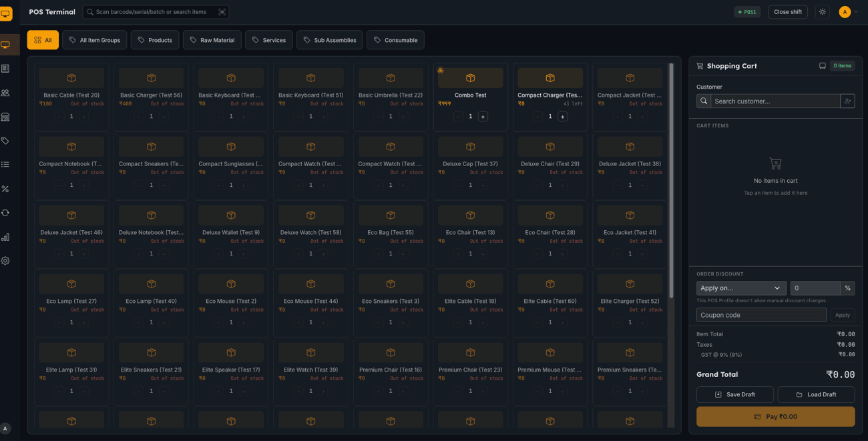Open the sync/refresh sidebar icon
The image size is (868, 441).
pos(5,213)
